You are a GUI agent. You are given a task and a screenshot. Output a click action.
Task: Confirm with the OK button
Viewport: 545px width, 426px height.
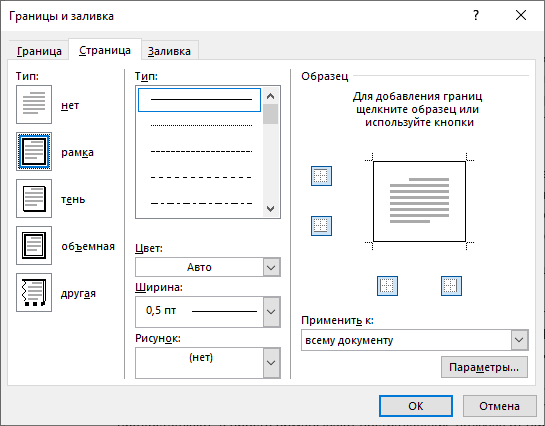pyautogui.click(x=416, y=406)
